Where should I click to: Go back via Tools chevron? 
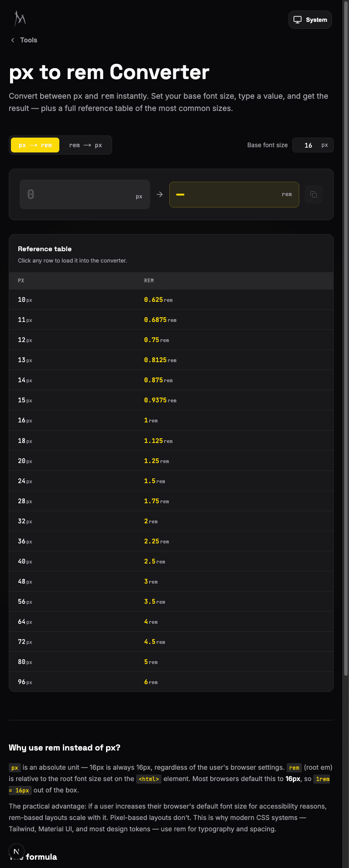[13, 40]
